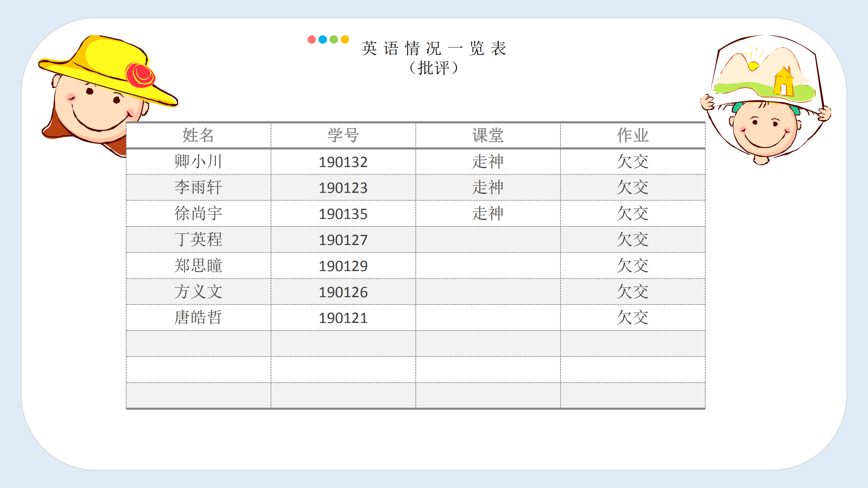Click student number 190127
The width and height of the screenshot is (868, 488).
(x=343, y=240)
